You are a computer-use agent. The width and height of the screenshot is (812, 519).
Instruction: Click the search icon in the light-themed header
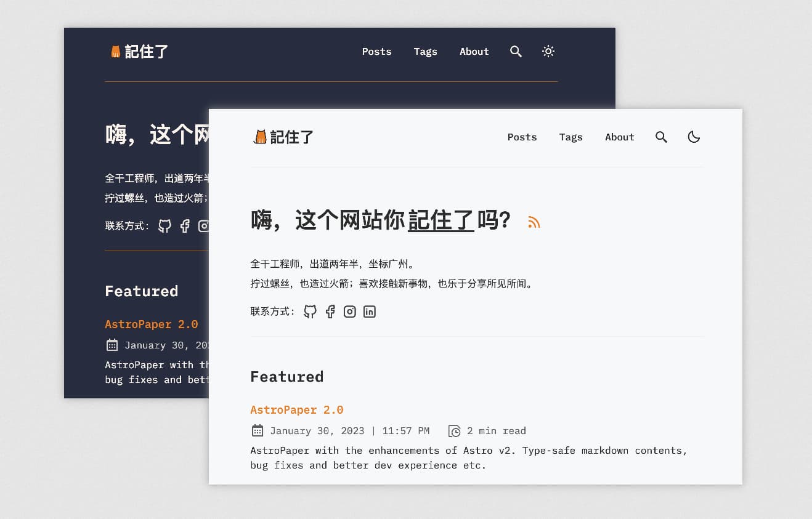(661, 137)
